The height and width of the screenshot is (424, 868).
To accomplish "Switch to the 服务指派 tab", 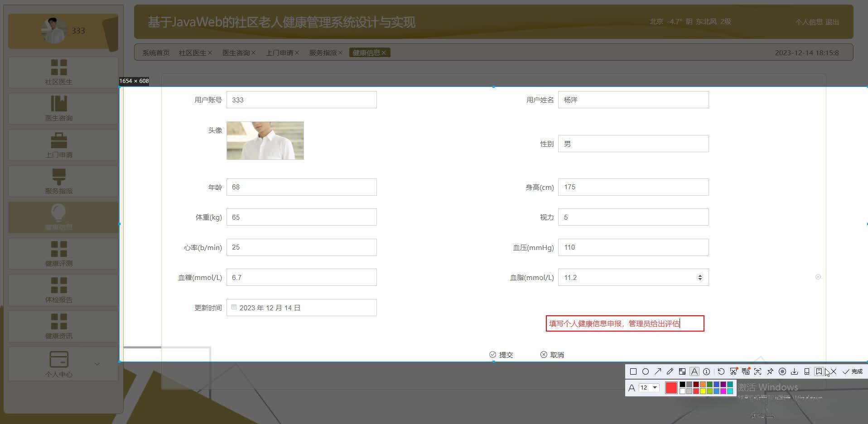I will coord(323,52).
